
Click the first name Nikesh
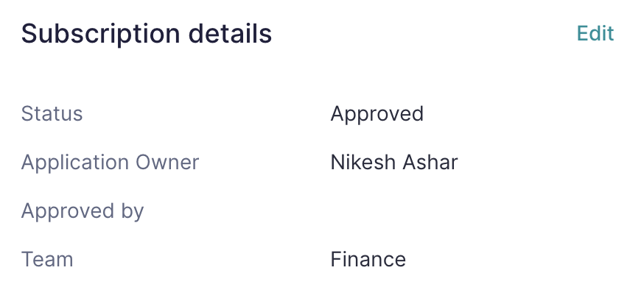363,163
